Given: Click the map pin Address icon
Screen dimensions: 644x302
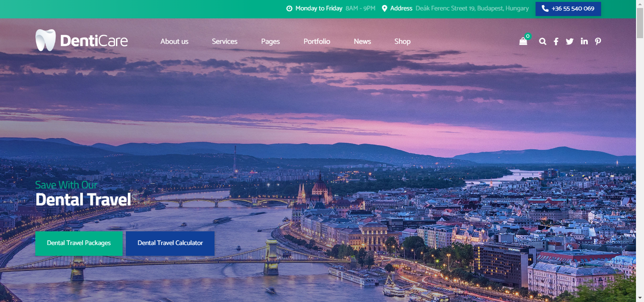Looking at the screenshot, I should click(x=384, y=8).
